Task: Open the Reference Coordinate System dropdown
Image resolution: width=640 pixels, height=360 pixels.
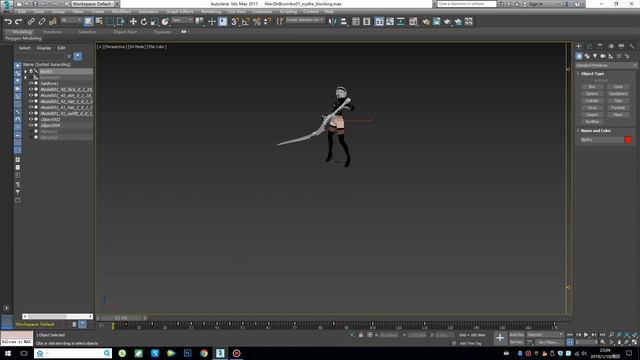Action: [x=182, y=20]
